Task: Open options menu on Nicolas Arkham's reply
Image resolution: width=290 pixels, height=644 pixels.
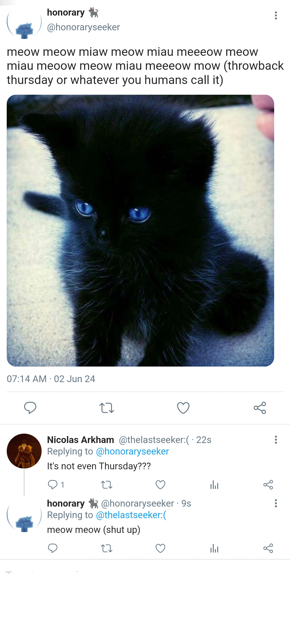Action: [276, 440]
